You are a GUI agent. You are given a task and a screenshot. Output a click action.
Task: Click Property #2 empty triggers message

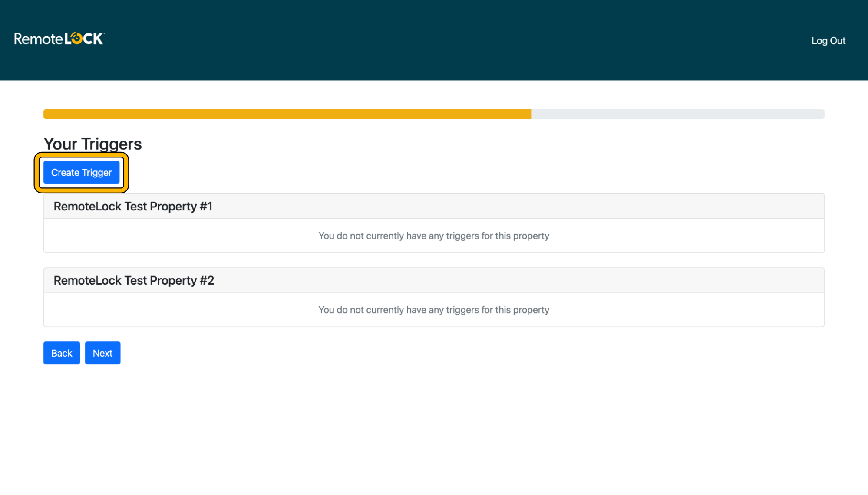(x=434, y=310)
